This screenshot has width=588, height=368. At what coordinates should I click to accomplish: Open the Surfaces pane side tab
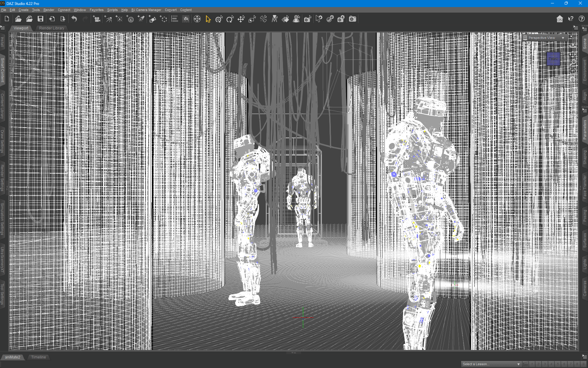pos(585,240)
